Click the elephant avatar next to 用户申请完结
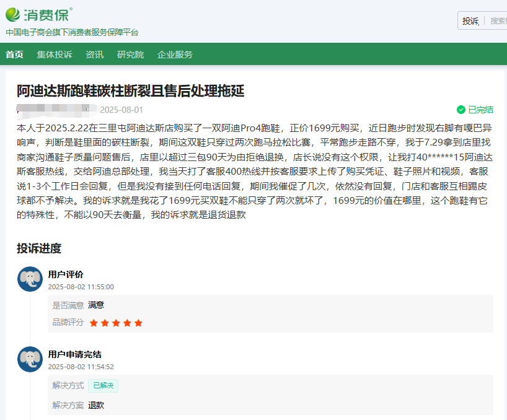 (30, 359)
